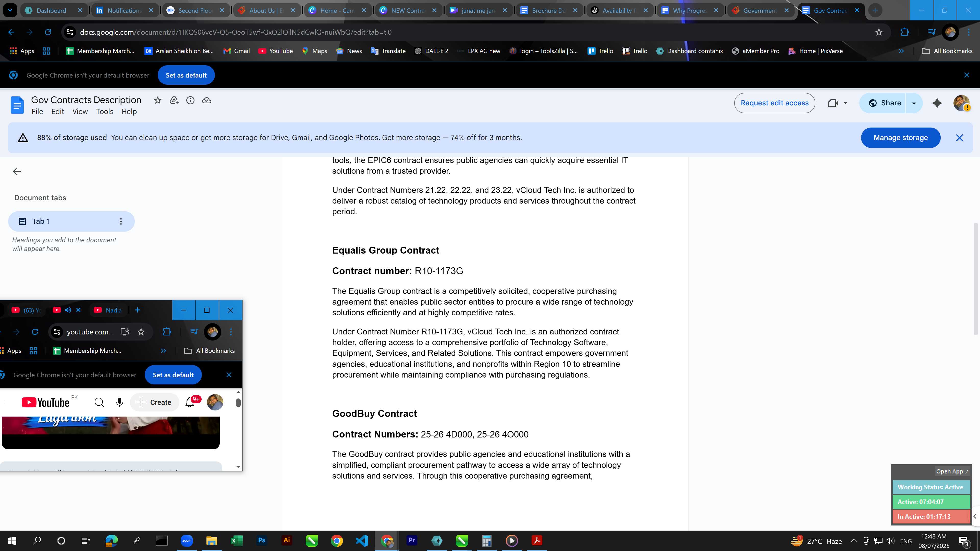Screen dimensions: 980x551
Task: Open the Google Docs home icon
Action: pyautogui.click(x=17, y=105)
